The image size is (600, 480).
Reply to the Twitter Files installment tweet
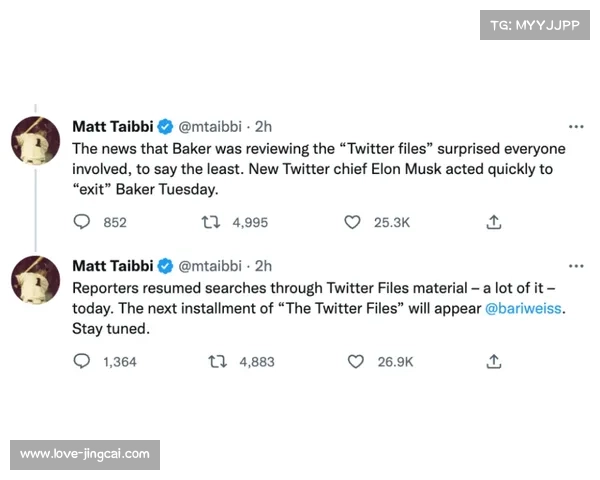[82, 361]
